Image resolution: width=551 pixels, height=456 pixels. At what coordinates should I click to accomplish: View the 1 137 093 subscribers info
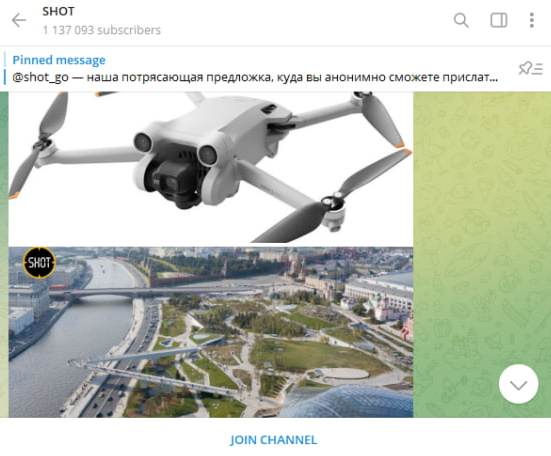coord(102,30)
